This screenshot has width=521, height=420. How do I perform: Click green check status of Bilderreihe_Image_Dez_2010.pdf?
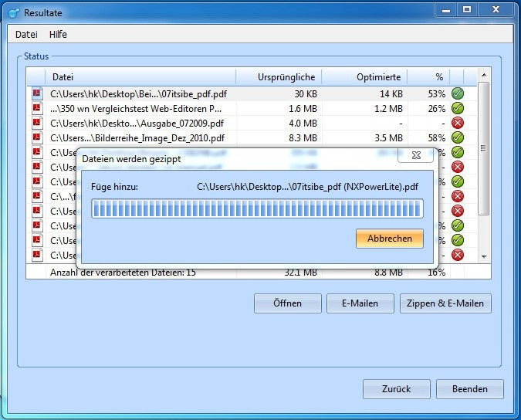[458, 137]
